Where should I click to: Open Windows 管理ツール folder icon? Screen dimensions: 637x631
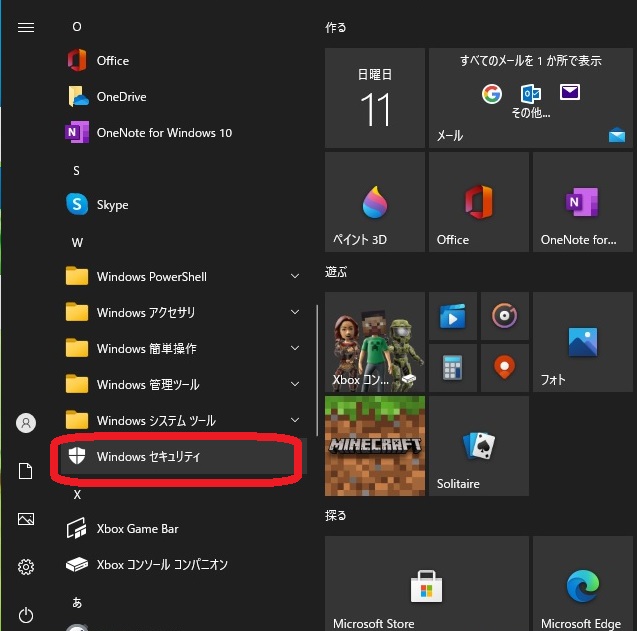77,384
